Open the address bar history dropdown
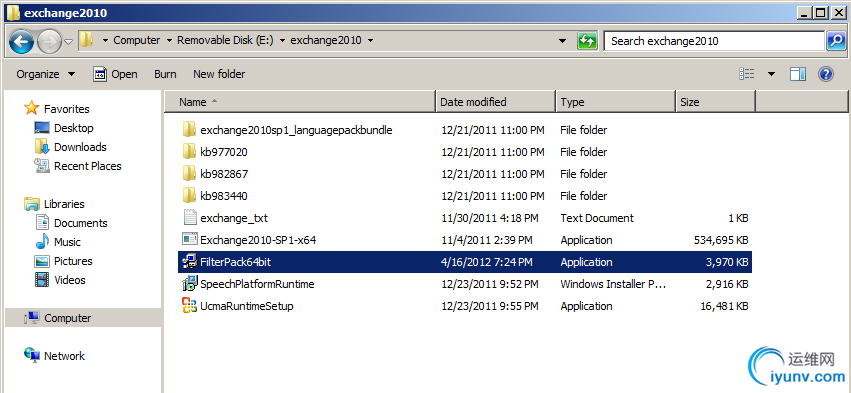 [x=563, y=41]
